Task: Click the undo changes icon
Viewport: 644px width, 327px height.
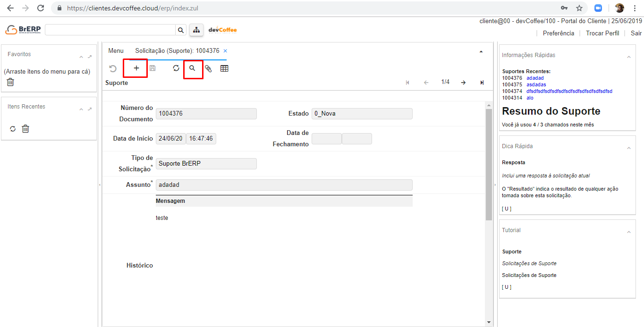Action: 113,68
